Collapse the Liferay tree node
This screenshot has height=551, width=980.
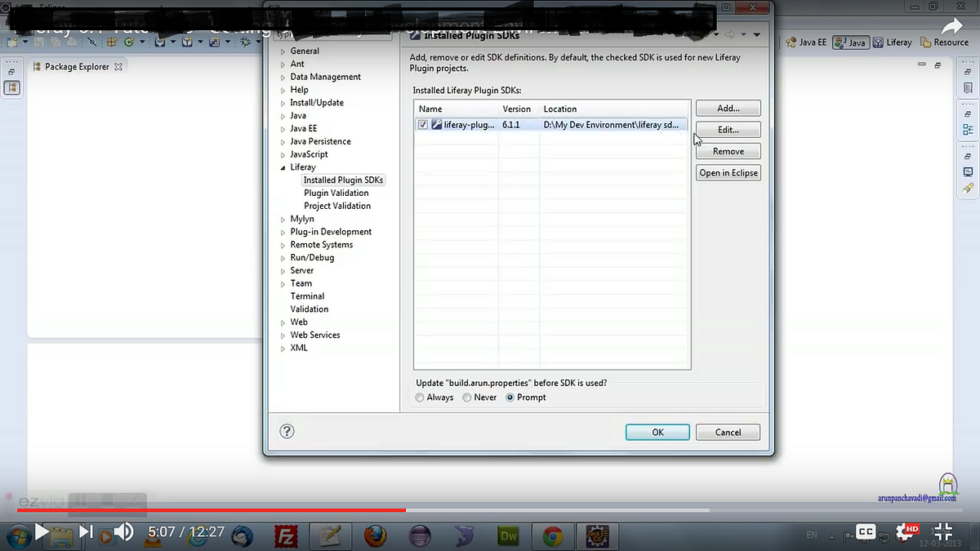284,167
